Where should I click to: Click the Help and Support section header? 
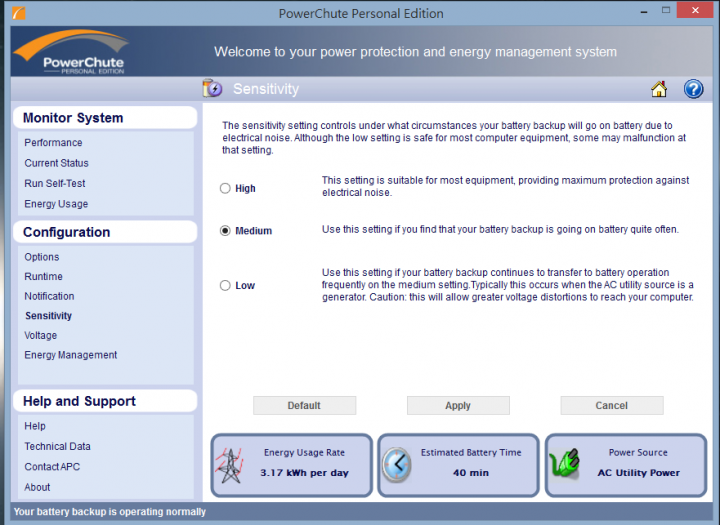[105, 401]
